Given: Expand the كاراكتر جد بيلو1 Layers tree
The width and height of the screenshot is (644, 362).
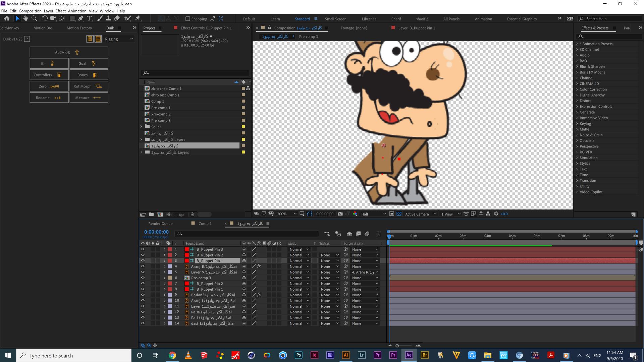Looking at the screenshot, I should tap(141, 152).
